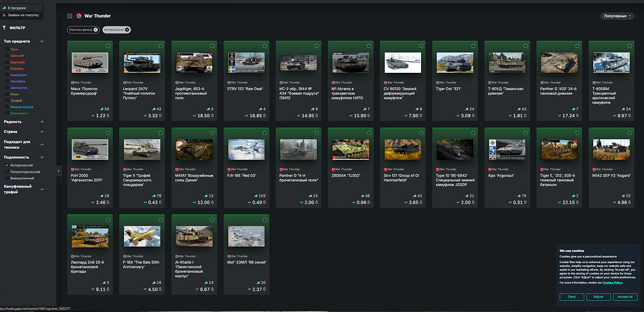The image size is (644, 312).
Task: Remove the 'Исторический' filter chip with X
Action: tap(127, 30)
